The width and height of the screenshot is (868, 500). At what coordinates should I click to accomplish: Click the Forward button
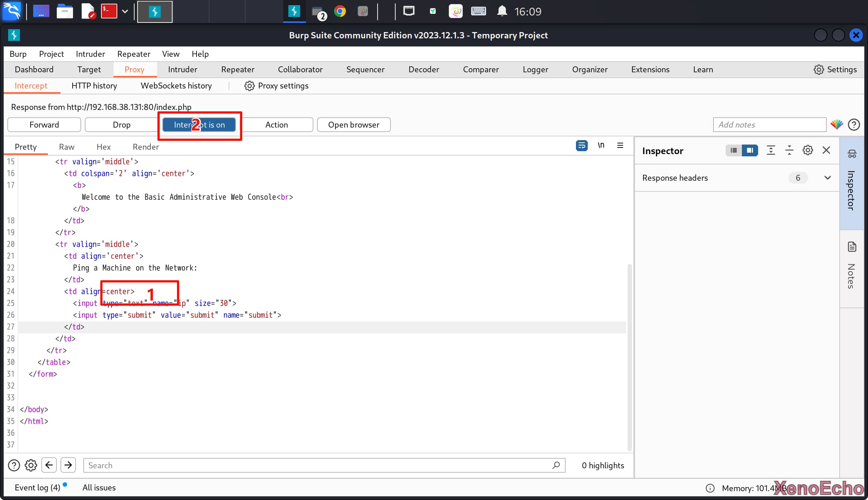(x=44, y=125)
